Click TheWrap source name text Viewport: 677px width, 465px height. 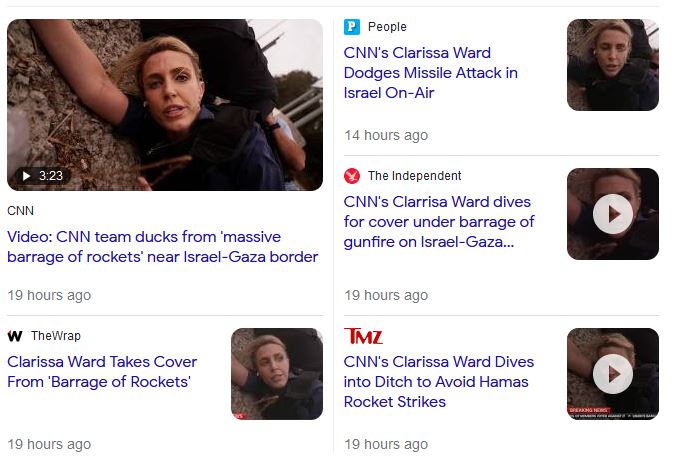(56, 336)
